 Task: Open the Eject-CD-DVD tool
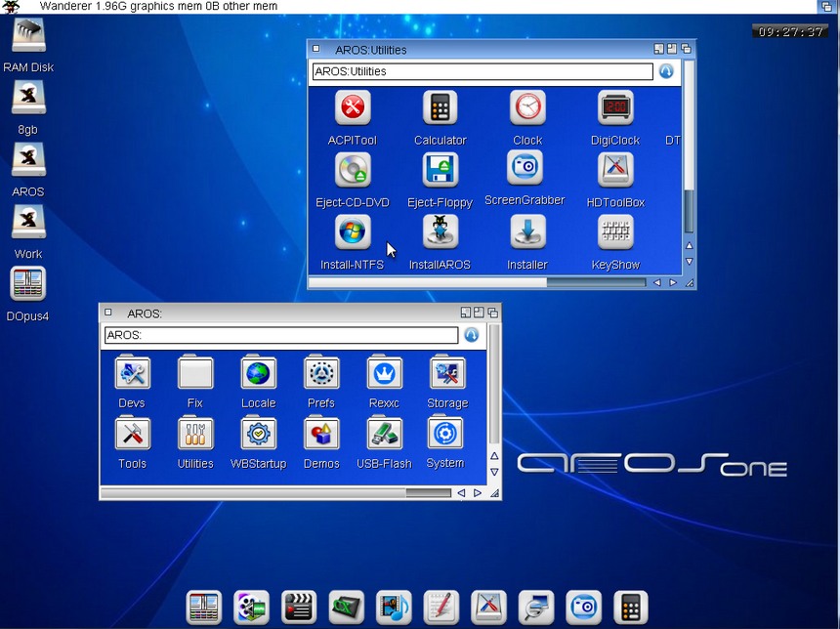pyautogui.click(x=352, y=170)
